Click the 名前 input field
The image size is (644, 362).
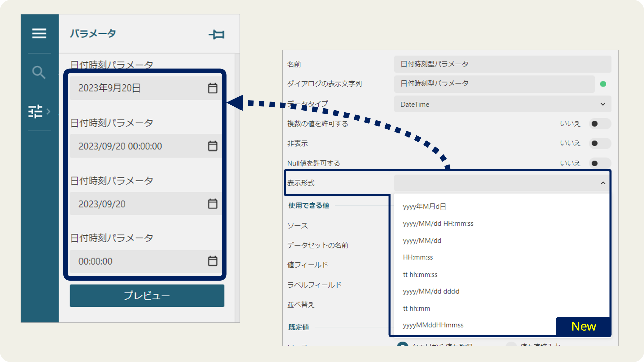click(502, 64)
